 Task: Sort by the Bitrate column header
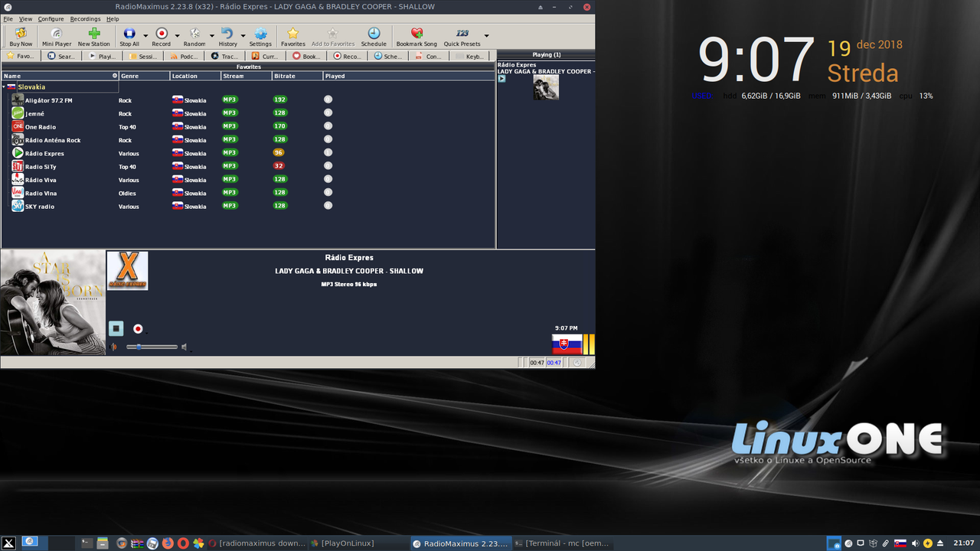pyautogui.click(x=298, y=76)
